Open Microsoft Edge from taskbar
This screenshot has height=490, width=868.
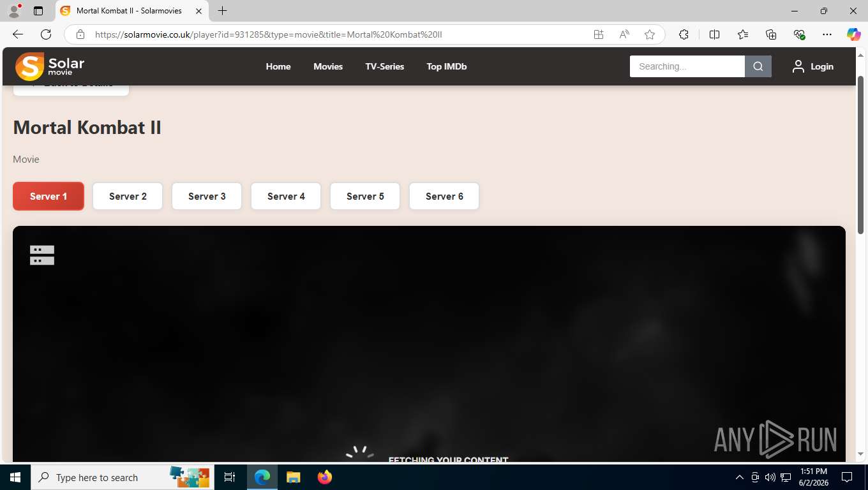[x=262, y=477]
